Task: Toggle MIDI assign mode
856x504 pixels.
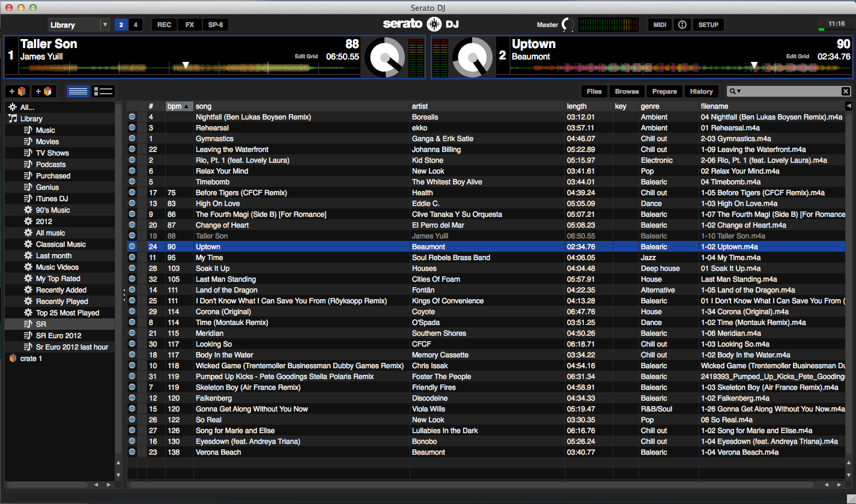Action: pos(660,25)
